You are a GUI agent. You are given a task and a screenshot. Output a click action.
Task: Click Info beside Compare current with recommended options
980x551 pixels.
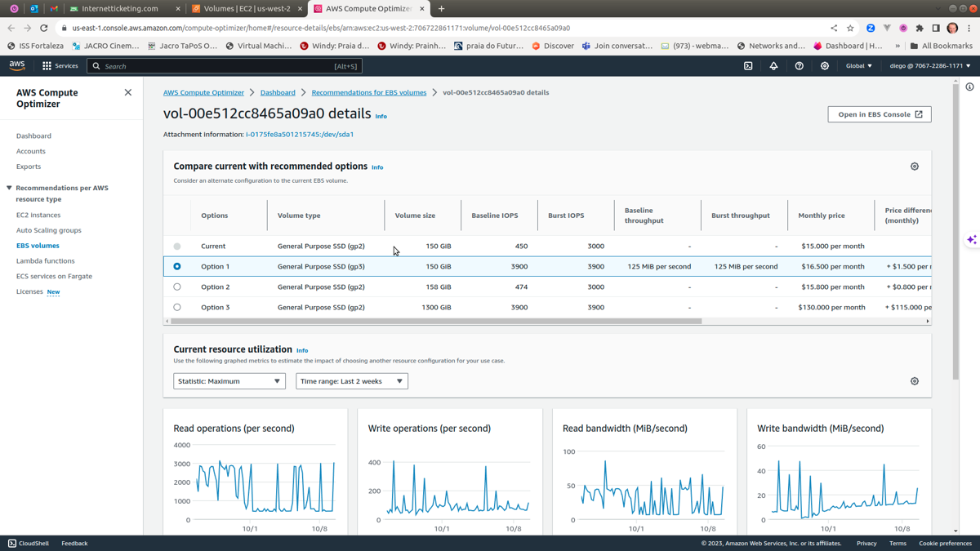pos(377,167)
